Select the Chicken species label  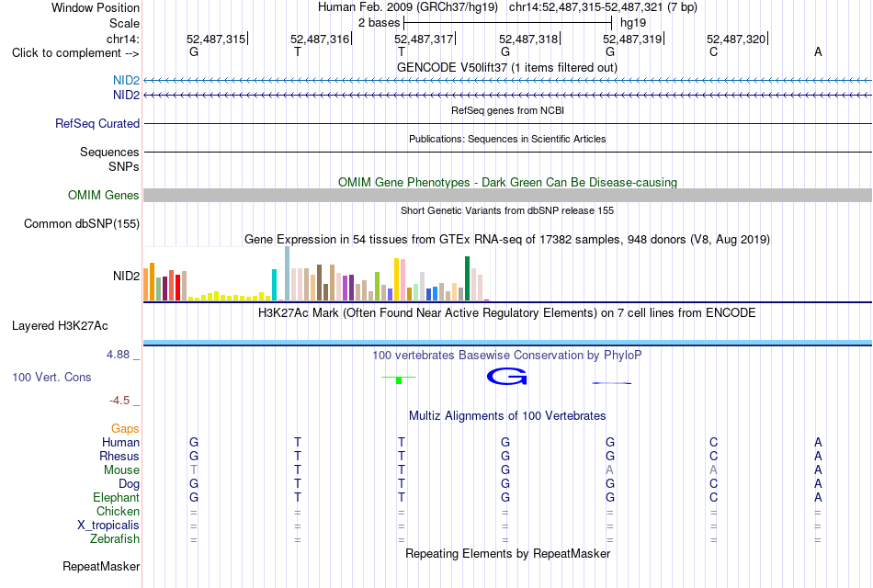tap(118, 511)
